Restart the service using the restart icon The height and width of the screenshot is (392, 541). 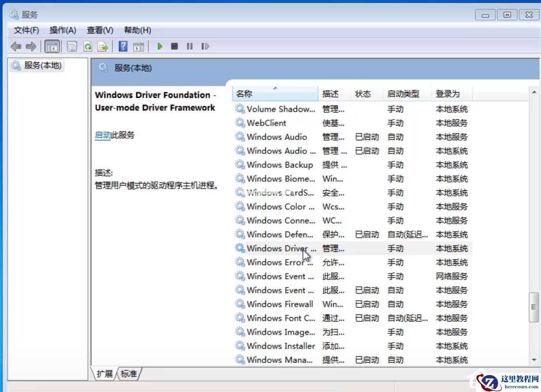[x=205, y=46]
